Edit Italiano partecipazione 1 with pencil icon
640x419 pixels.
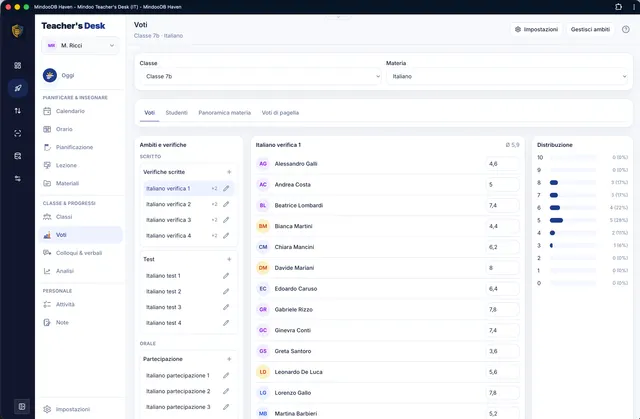(x=226, y=375)
